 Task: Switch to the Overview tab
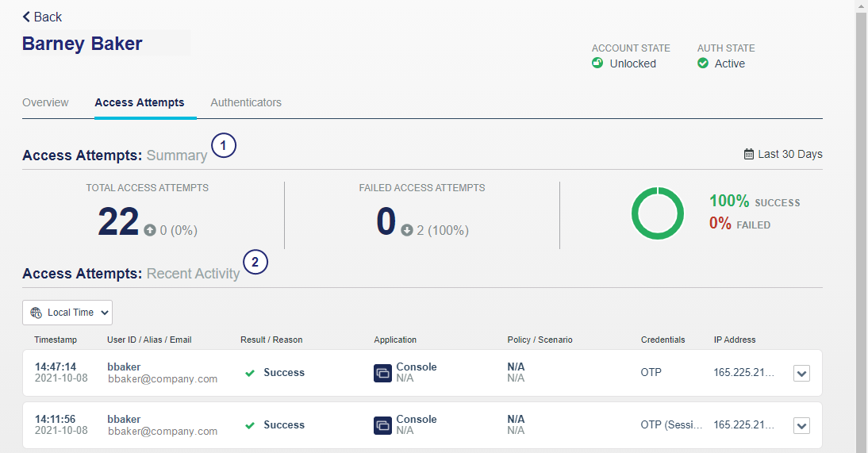[x=45, y=102]
